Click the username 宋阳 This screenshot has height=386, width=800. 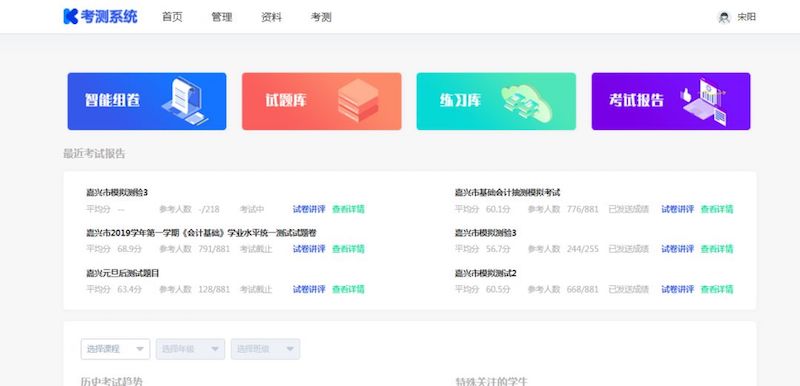[x=746, y=17]
